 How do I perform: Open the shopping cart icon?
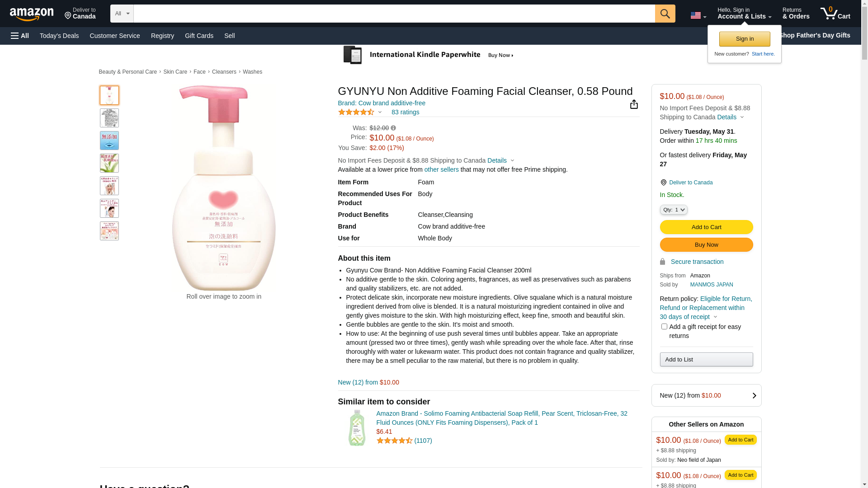(x=835, y=14)
